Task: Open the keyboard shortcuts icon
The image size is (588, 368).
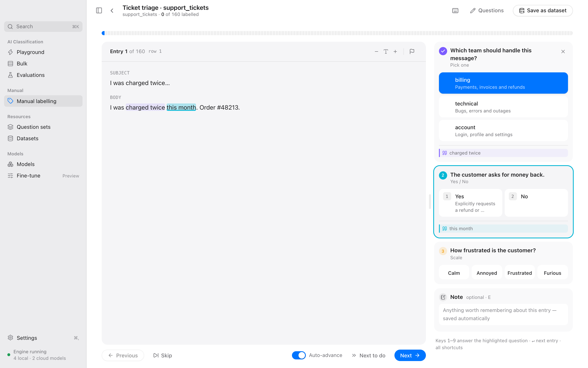Action: click(x=455, y=10)
